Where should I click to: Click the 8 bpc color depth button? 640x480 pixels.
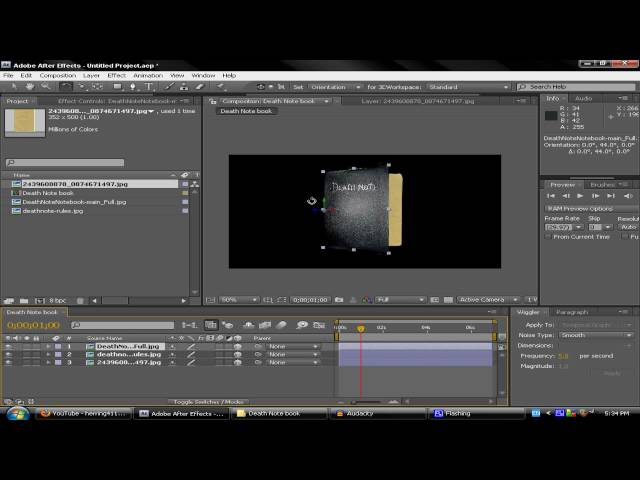pyautogui.click(x=57, y=301)
